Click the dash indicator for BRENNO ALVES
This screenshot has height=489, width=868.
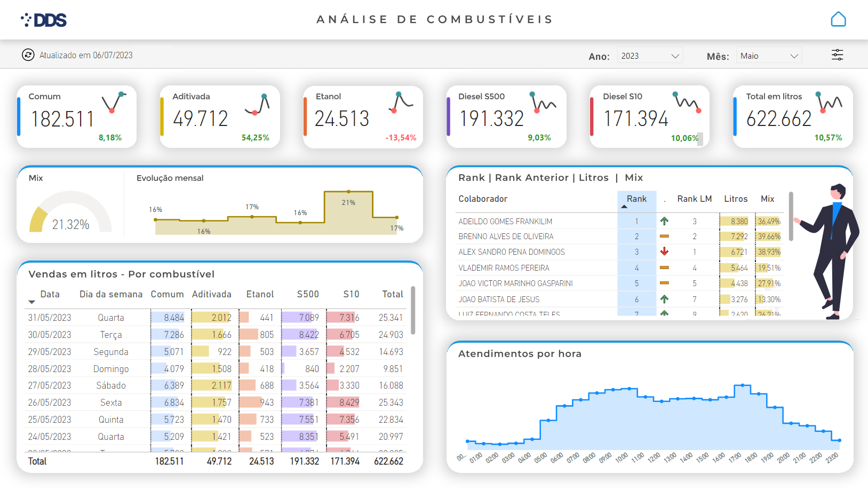point(664,236)
